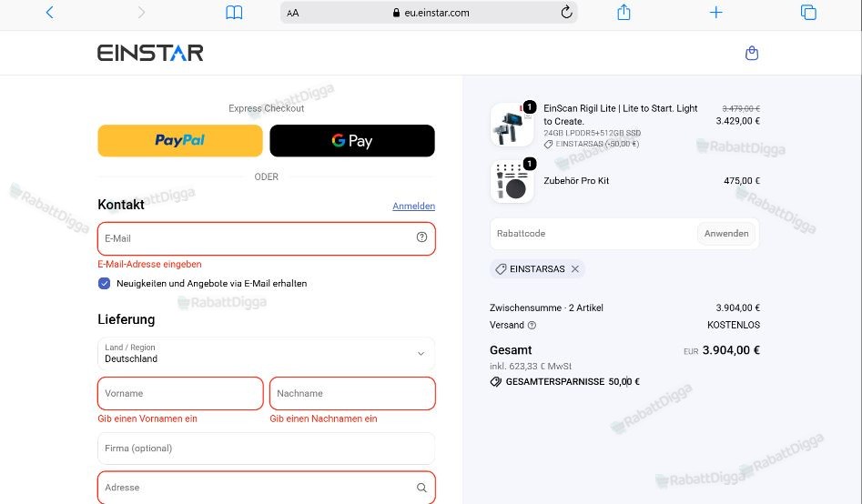
Task: Open the AA reader text options
Action: coord(293,13)
